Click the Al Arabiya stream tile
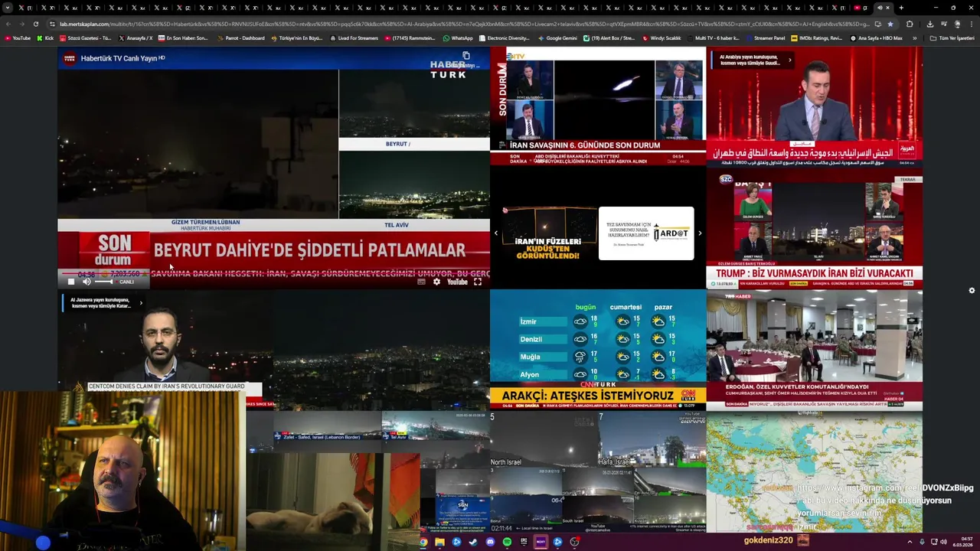Screen dimensions: 980x551 (x=814, y=106)
